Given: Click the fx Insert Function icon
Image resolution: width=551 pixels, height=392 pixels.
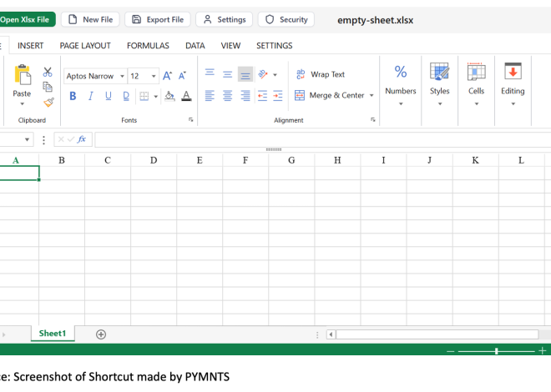Looking at the screenshot, I should (x=82, y=139).
